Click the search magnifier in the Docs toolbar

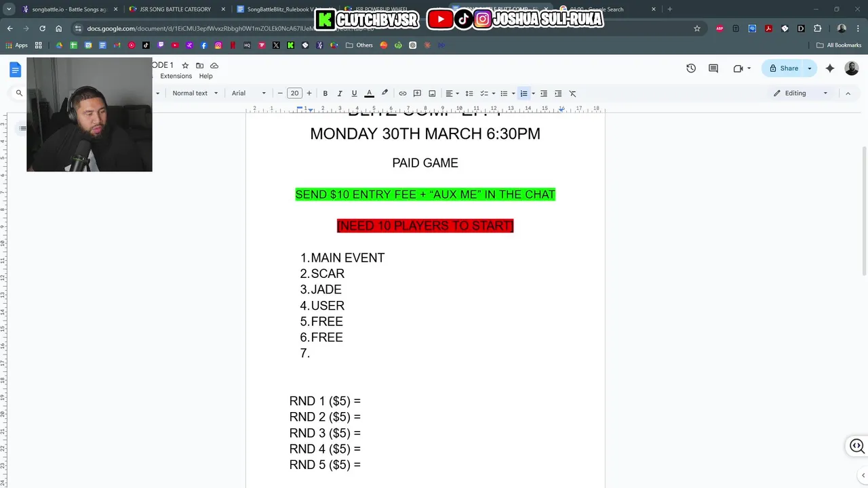click(x=19, y=94)
